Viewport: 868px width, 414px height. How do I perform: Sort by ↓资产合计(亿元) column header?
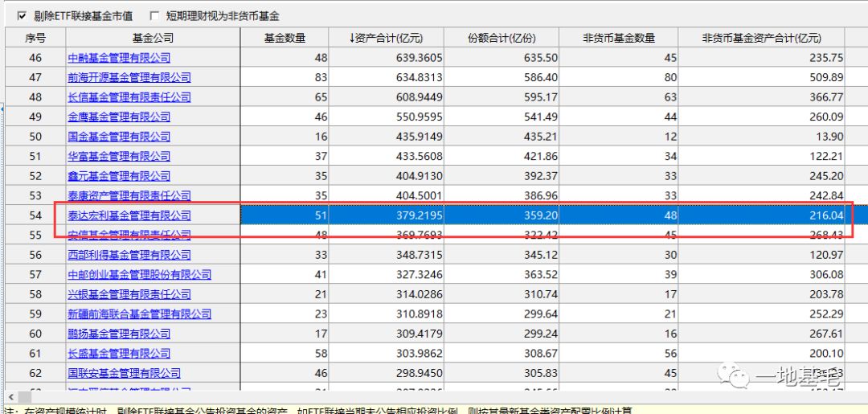pyautogui.click(x=387, y=39)
